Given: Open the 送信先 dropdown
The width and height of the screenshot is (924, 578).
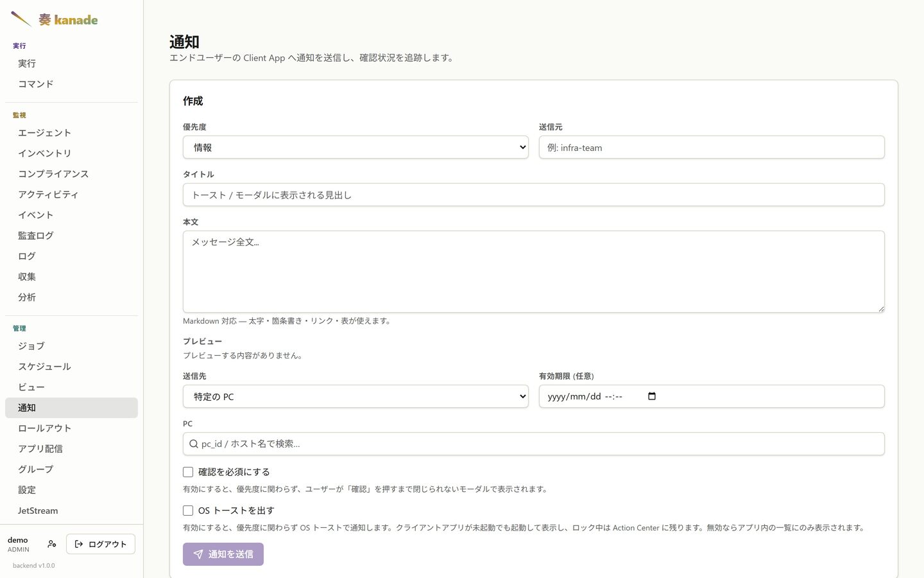Looking at the screenshot, I should 355,396.
